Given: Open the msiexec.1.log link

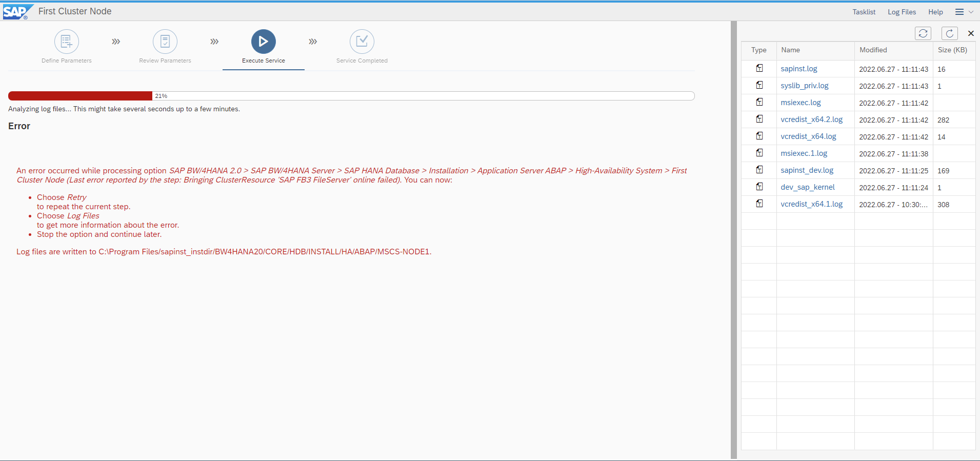Looking at the screenshot, I should point(804,153).
